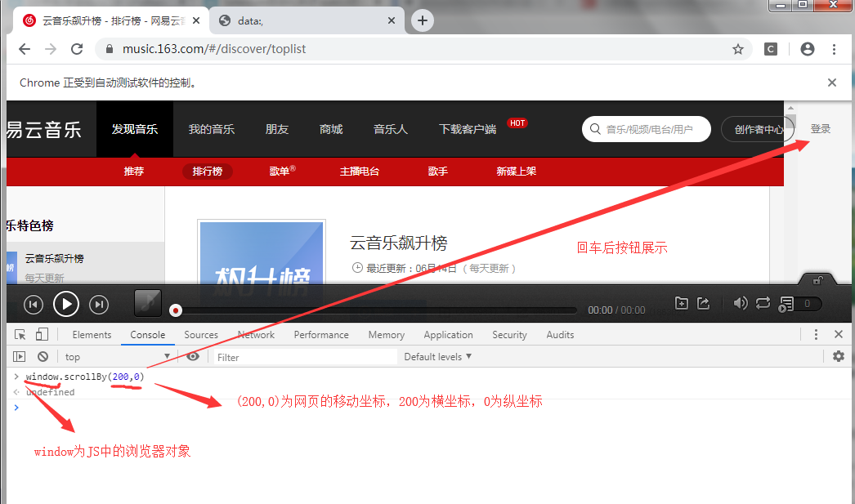Image resolution: width=855 pixels, height=504 pixels.
Task: Switch to the Application tab in DevTools
Action: point(448,335)
